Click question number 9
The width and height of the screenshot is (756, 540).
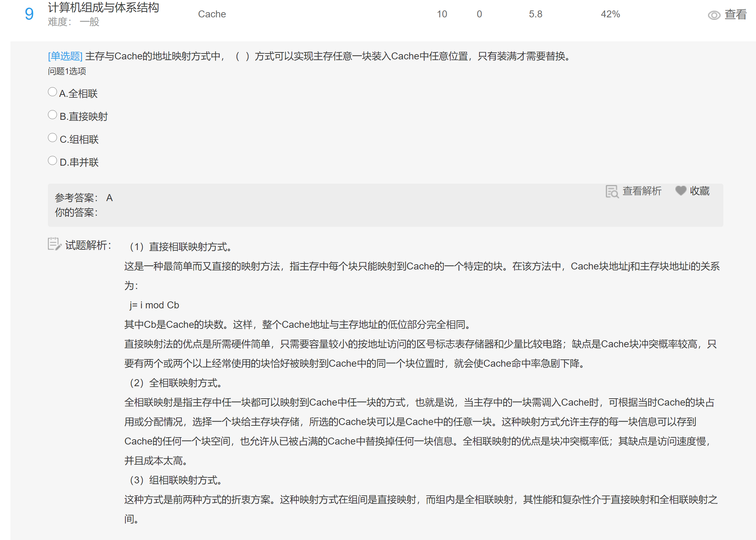(29, 14)
